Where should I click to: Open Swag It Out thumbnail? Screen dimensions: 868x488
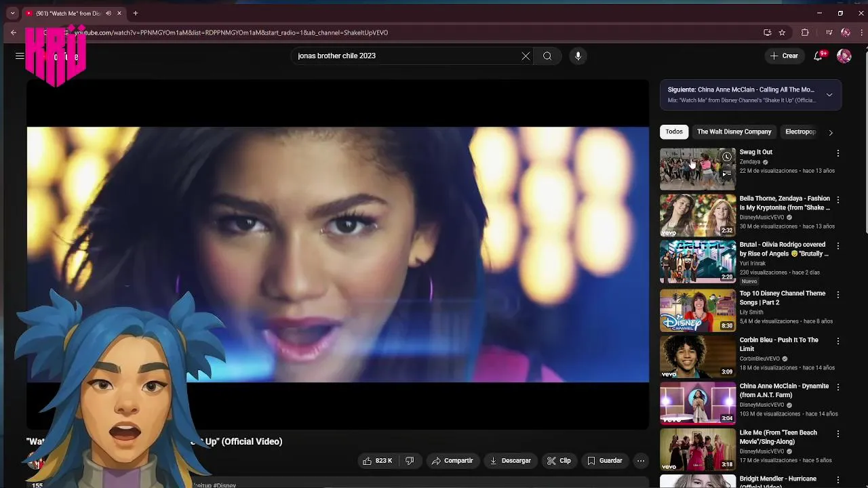click(x=698, y=169)
